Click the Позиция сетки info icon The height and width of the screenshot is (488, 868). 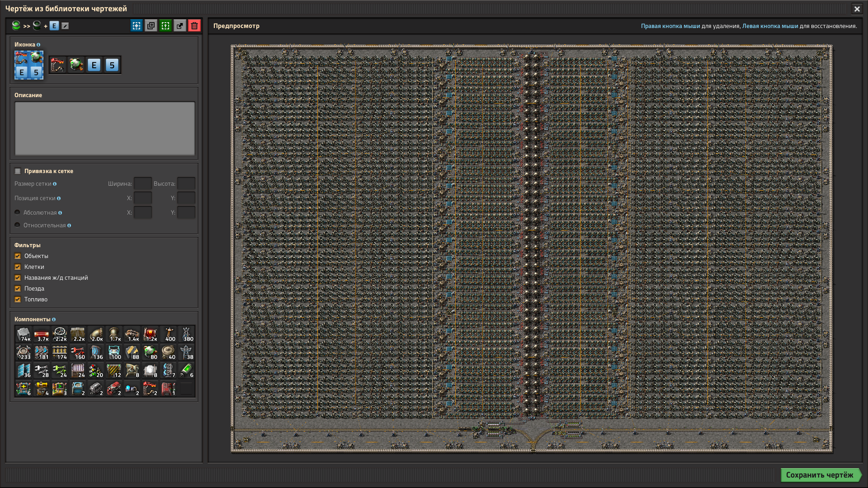click(59, 198)
